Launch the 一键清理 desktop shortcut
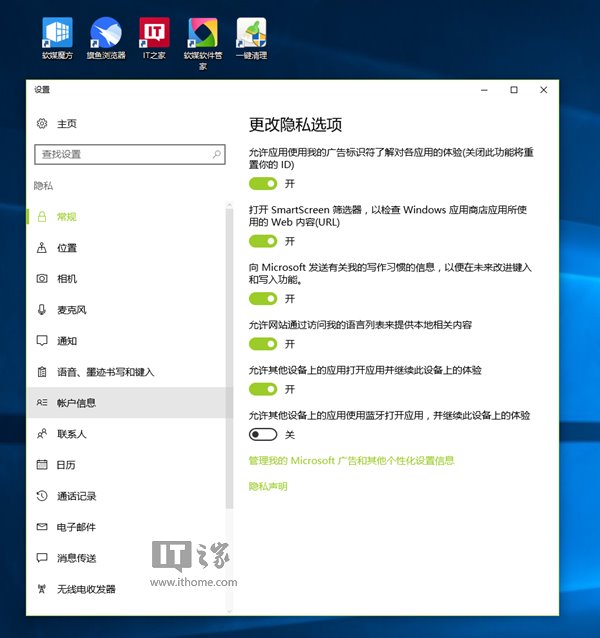The height and width of the screenshot is (638, 600). pos(251,38)
